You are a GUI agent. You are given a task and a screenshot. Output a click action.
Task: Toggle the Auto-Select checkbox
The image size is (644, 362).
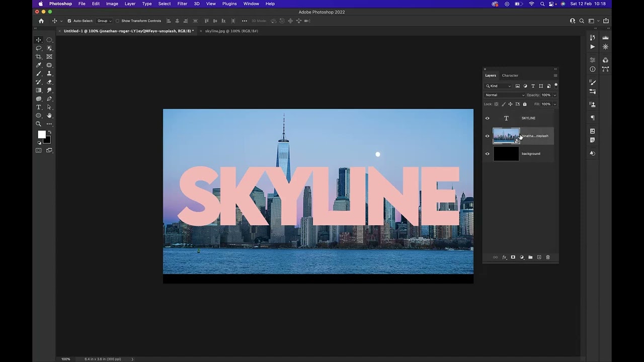69,21
